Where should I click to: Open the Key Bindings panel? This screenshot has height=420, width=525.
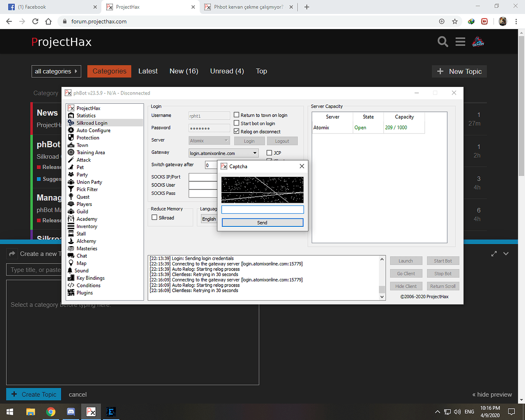(89, 278)
